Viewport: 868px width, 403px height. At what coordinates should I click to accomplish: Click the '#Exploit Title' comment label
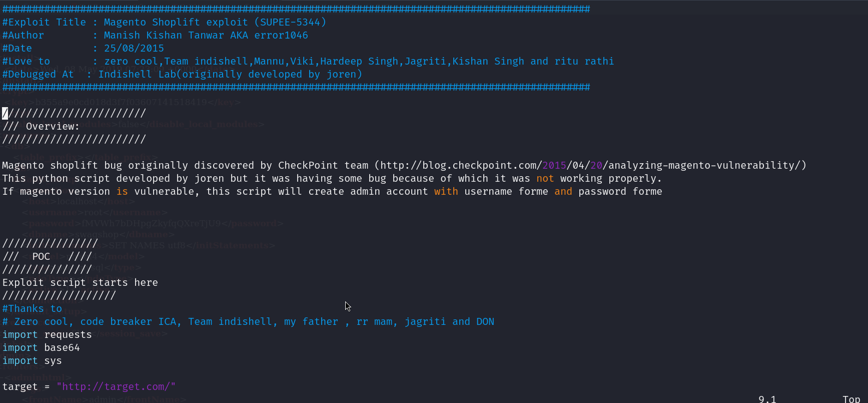44,23
